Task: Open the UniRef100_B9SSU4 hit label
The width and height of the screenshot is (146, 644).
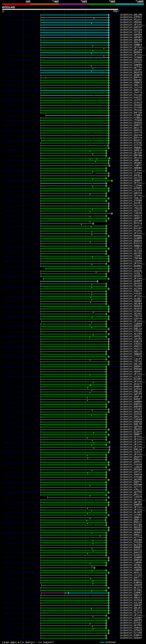Action: click(x=131, y=30)
